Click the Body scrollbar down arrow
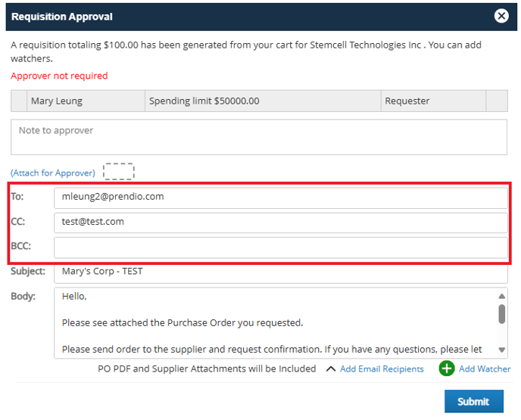This screenshot has height=420, width=521. (x=502, y=350)
